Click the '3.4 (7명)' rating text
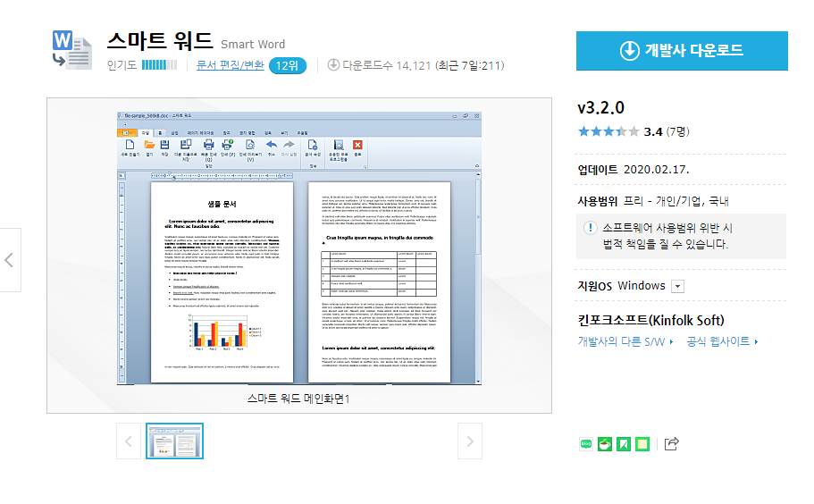 [x=666, y=132]
